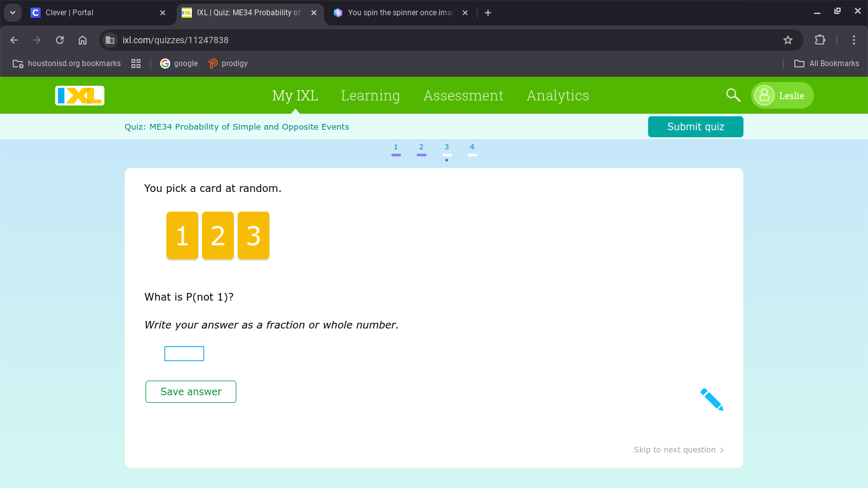The image size is (868, 488).
Task: Open Chrome three-dot menu
Action: pyautogui.click(x=854, y=40)
